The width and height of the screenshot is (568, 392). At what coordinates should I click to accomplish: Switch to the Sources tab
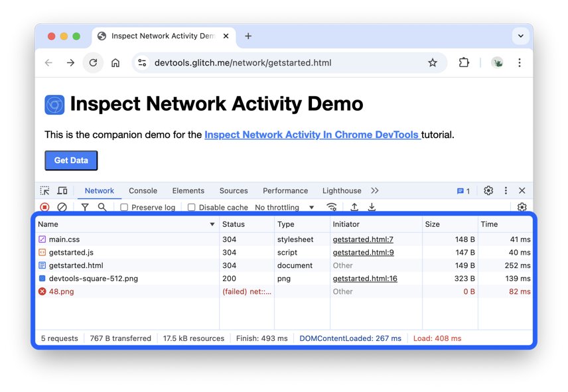click(x=234, y=191)
